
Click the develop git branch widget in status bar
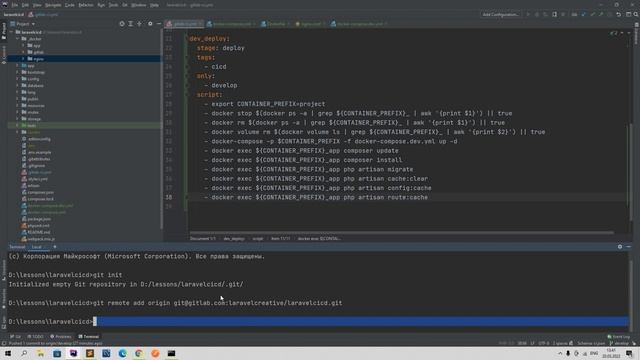[620, 343]
